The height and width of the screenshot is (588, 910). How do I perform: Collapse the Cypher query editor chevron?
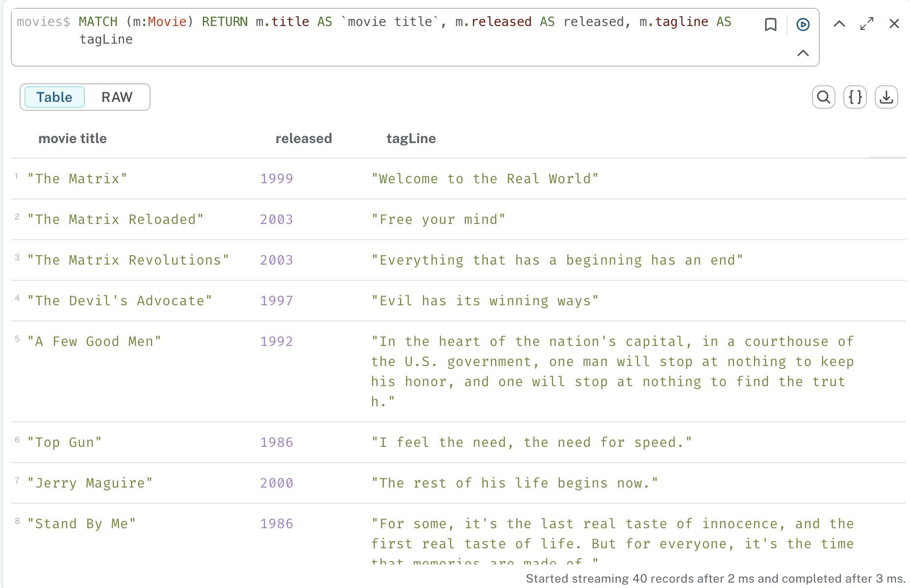(x=804, y=53)
